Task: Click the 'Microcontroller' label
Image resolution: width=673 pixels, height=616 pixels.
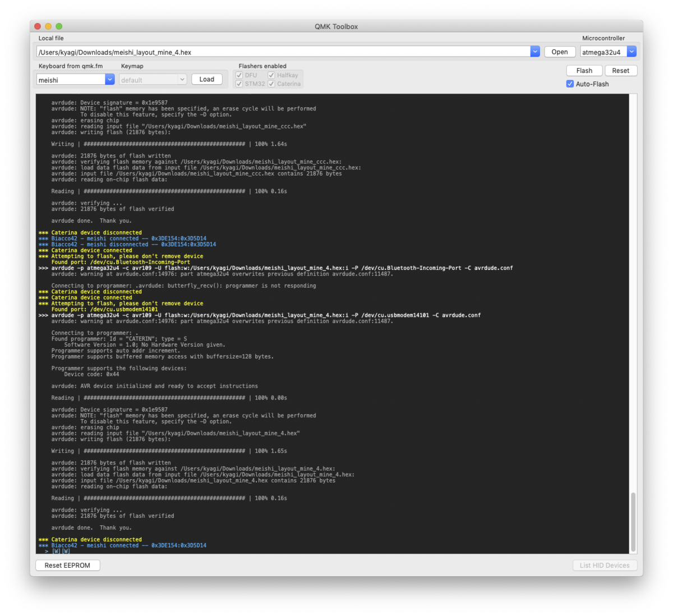Action: point(603,38)
